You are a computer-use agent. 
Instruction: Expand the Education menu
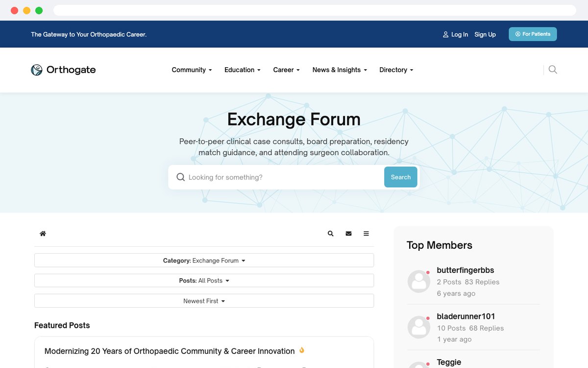pos(243,70)
